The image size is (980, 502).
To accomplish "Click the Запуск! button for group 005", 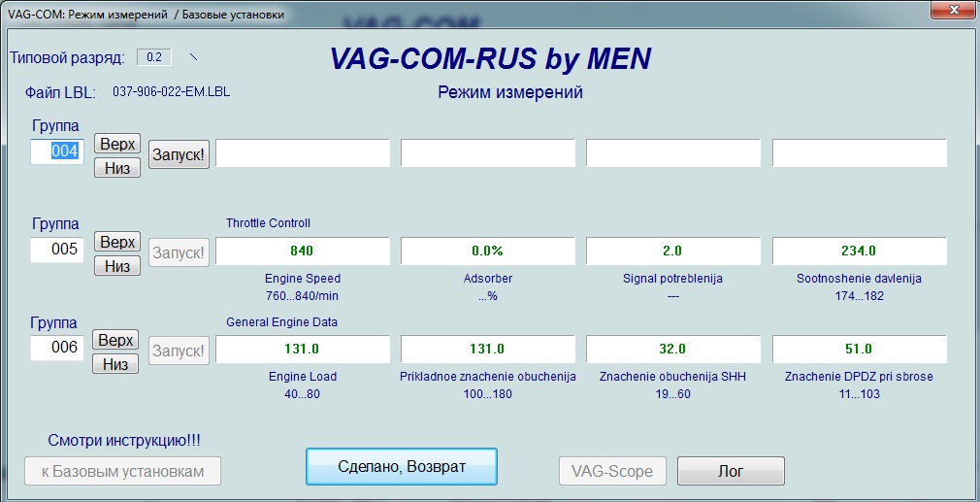I will pyautogui.click(x=179, y=252).
